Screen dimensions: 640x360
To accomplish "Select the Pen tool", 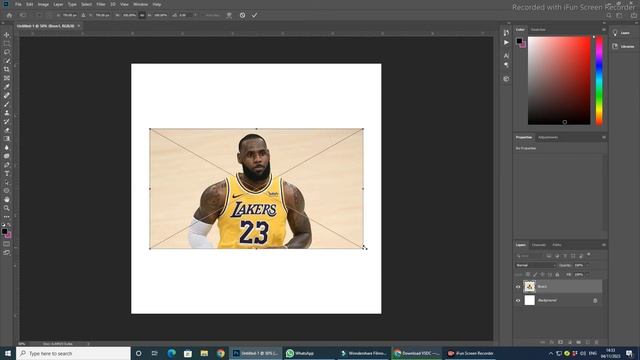I will click(x=7, y=165).
